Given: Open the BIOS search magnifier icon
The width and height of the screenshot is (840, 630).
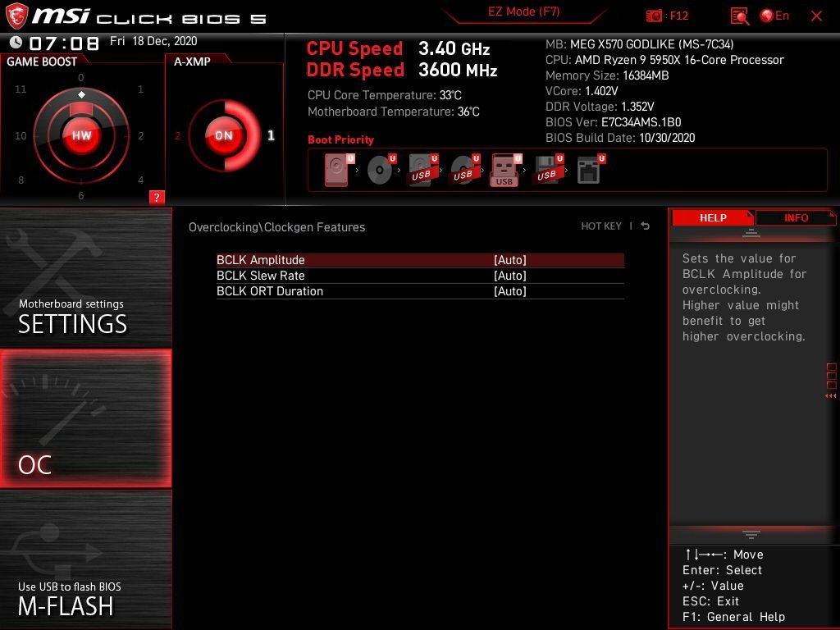Looking at the screenshot, I should 740,16.
